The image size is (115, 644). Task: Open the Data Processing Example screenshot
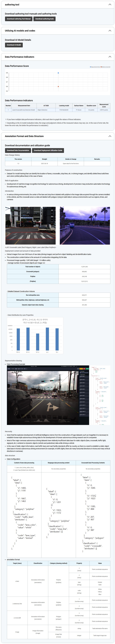pos(48,395)
